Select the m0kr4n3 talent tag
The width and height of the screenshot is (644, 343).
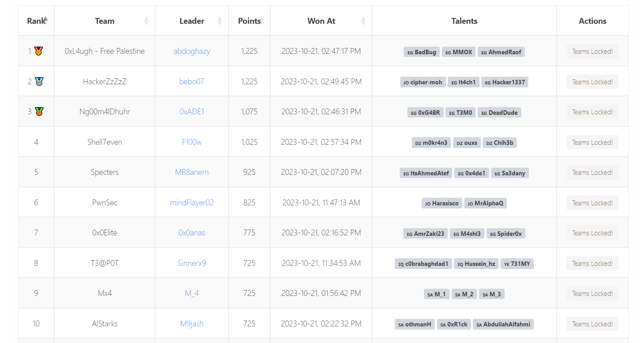tap(431, 143)
